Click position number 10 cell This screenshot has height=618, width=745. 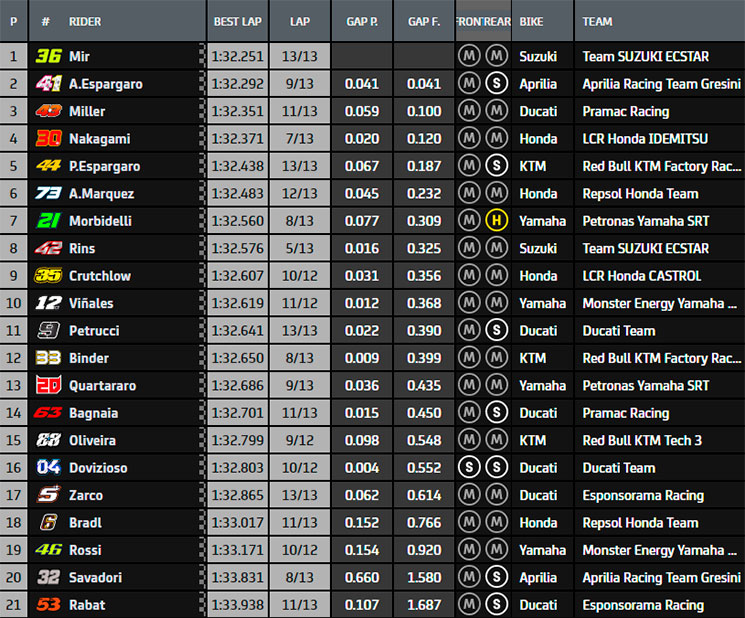[x=14, y=303]
